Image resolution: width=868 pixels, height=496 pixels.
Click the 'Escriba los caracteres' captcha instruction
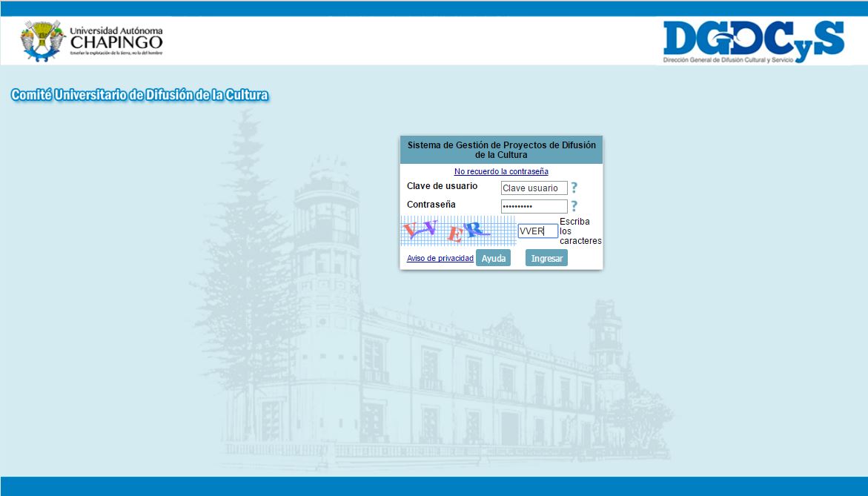click(580, 231)
